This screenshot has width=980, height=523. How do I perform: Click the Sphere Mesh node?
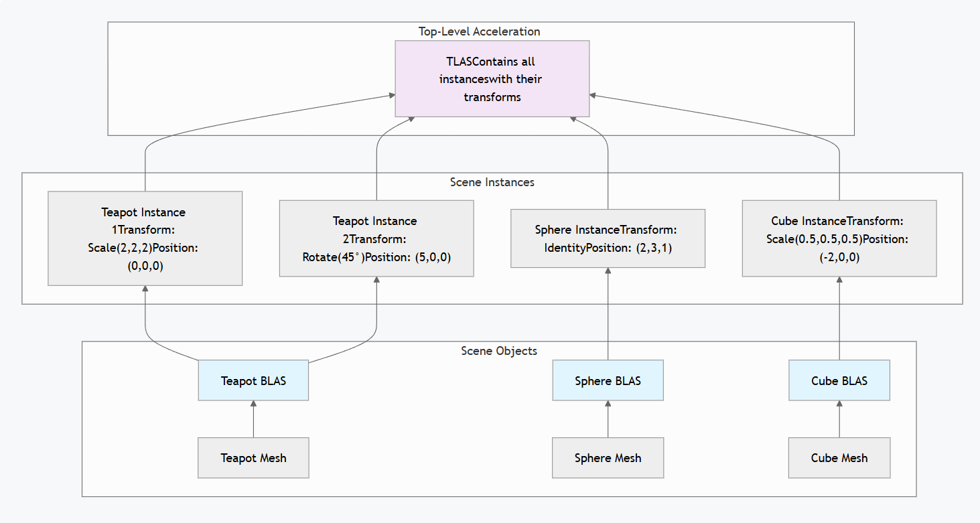coord(608,458)
